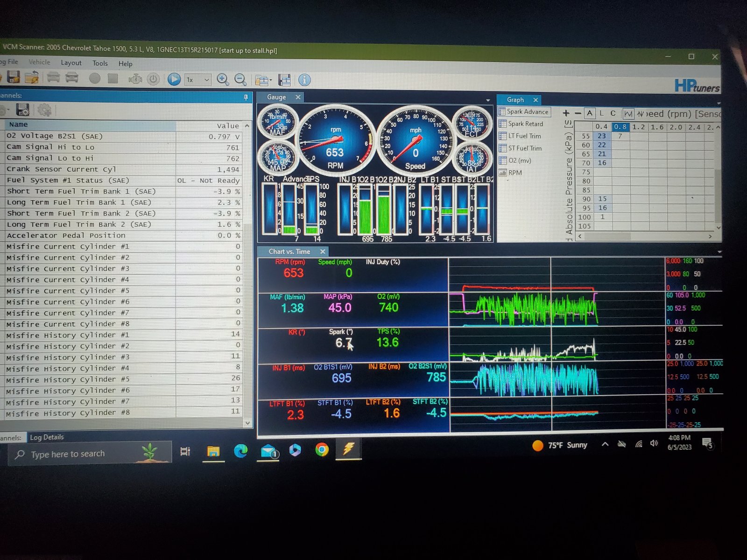Select Misfire History Cylinder #5 row
747x560 pixels.
123,379
